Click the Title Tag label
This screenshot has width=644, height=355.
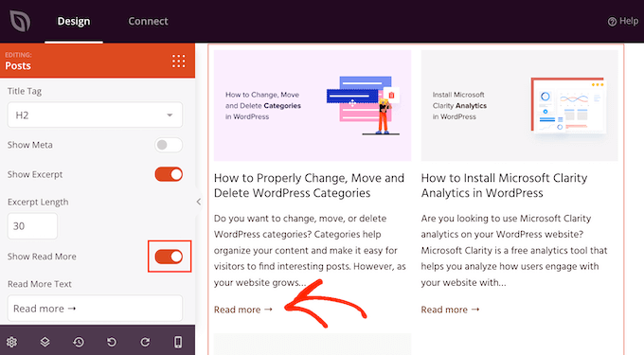pyautogui.click(x=25, y=91)
